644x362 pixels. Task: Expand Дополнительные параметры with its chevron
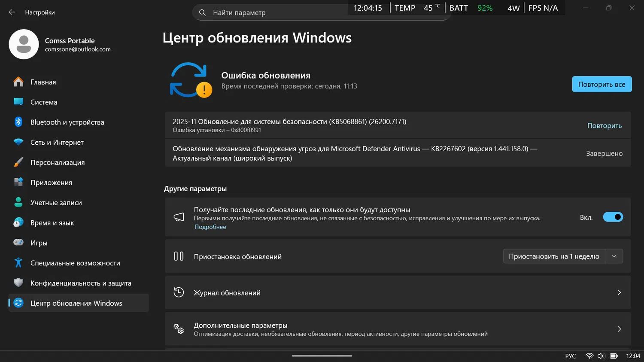[x=619, y=329]
